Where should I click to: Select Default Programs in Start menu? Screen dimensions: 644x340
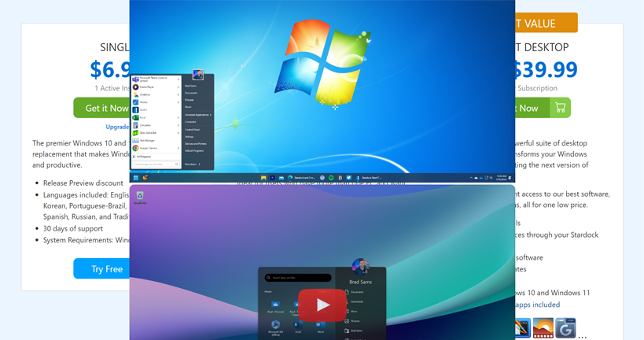point(194,151)
